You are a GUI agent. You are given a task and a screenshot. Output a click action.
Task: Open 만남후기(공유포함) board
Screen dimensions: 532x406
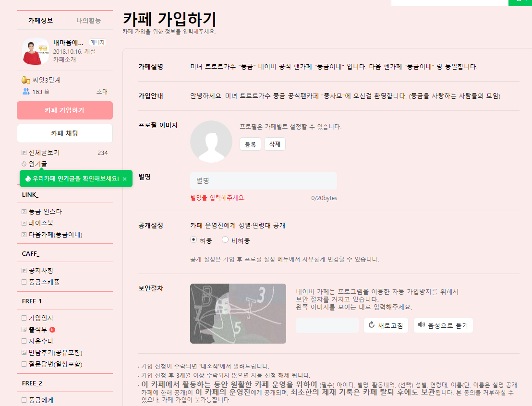pyautogui.click(x=56, y=353)
